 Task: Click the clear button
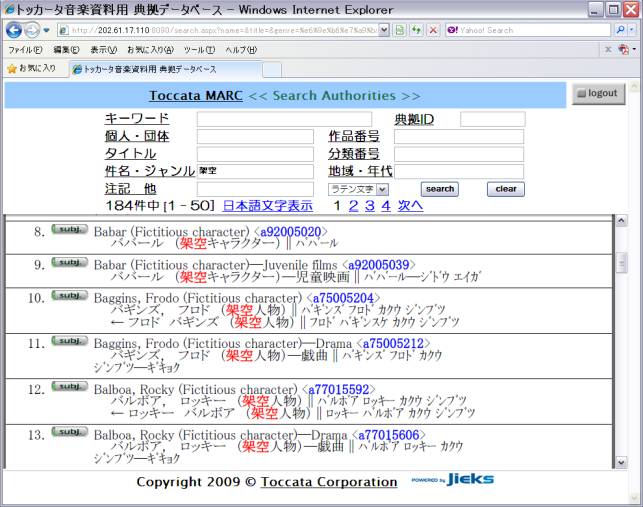pyautogui.click(x=506, y=189)
